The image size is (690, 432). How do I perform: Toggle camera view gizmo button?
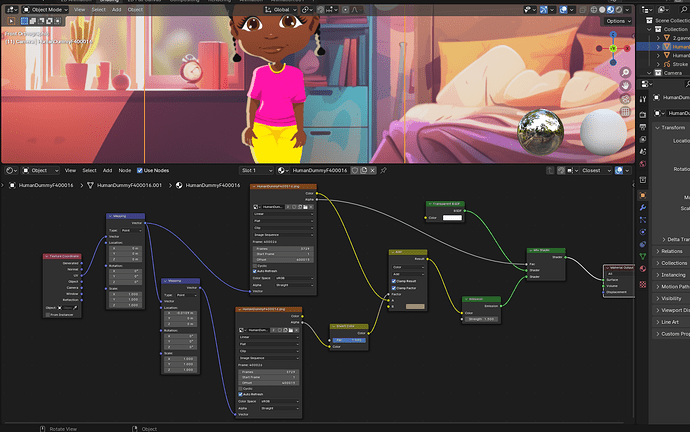tap(625, 99)
